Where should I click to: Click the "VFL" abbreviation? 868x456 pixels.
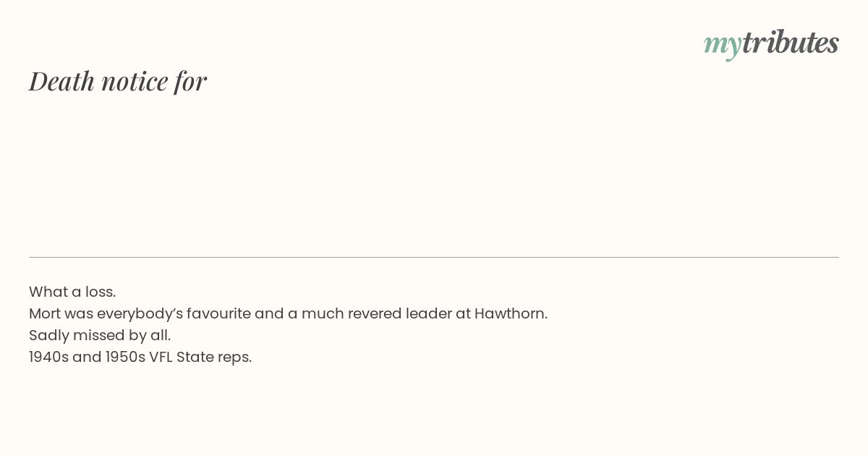[x=161, y=357]
